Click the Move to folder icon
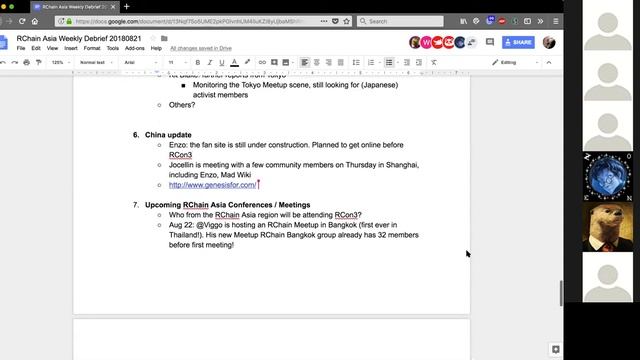This screenshot has width=640, height=360. [164, 38]
